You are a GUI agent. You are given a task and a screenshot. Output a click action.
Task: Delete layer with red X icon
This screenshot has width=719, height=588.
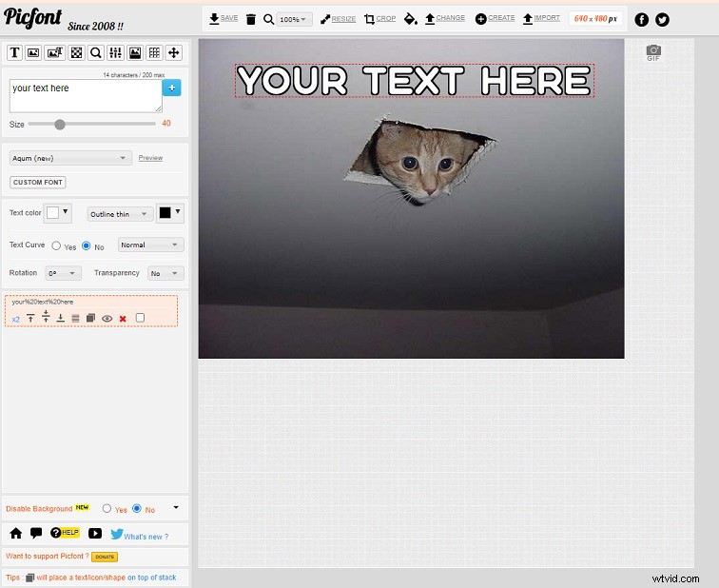[123, 319]
